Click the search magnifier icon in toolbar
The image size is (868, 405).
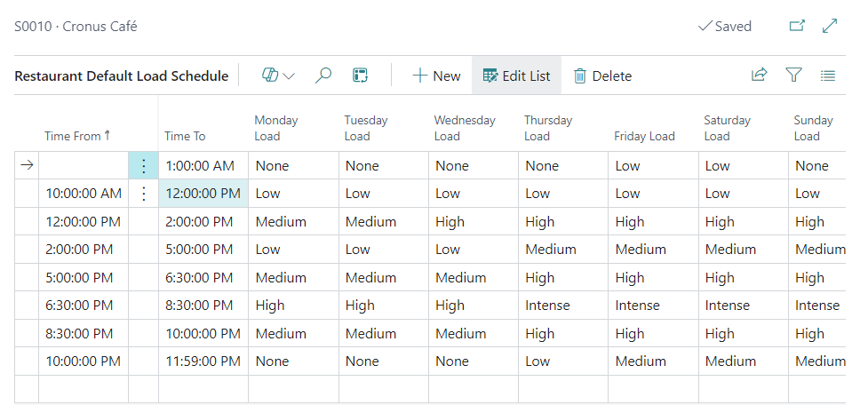(x=323, y=76)
